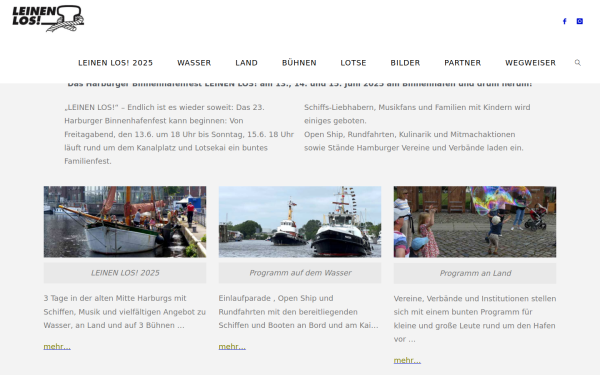
Task: Click the line 'sowie Stände Hamburger Vereine und Verbände laden ein.'
Action: (x=414, y=148)
